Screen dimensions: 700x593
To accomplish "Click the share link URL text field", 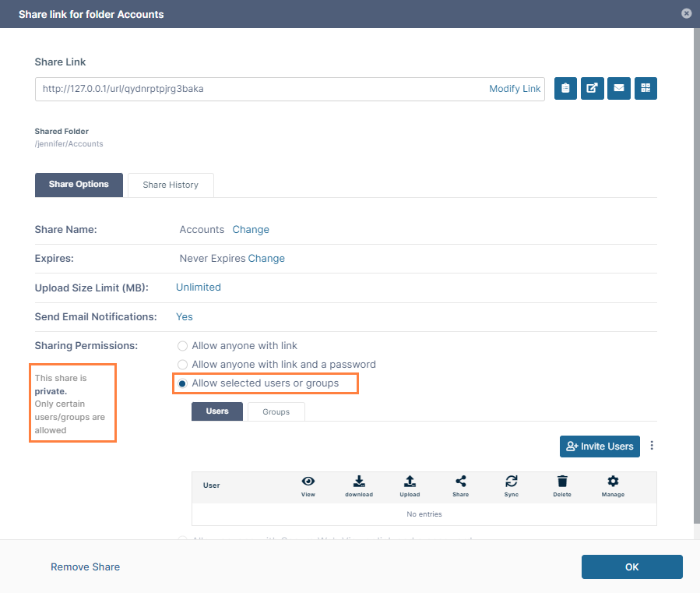I will [x=257, y=89].
